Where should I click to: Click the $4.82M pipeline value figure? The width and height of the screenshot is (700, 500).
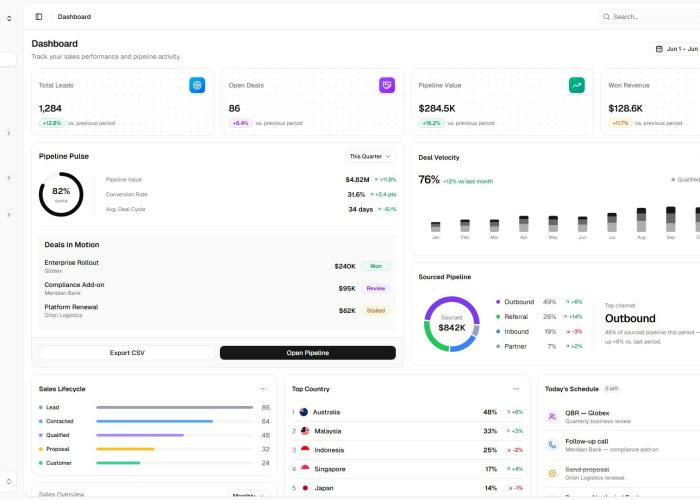point(357,179)
